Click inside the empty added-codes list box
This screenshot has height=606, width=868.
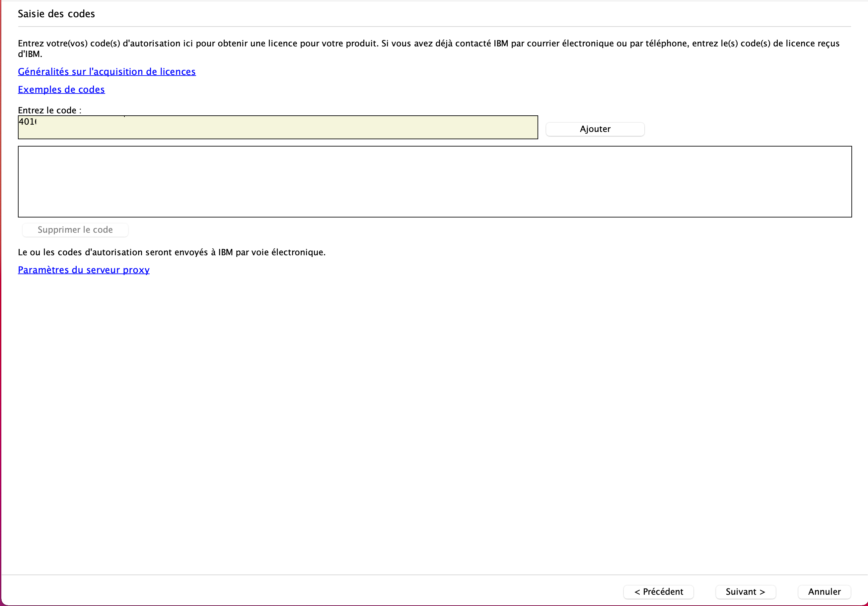coord(435,182)
